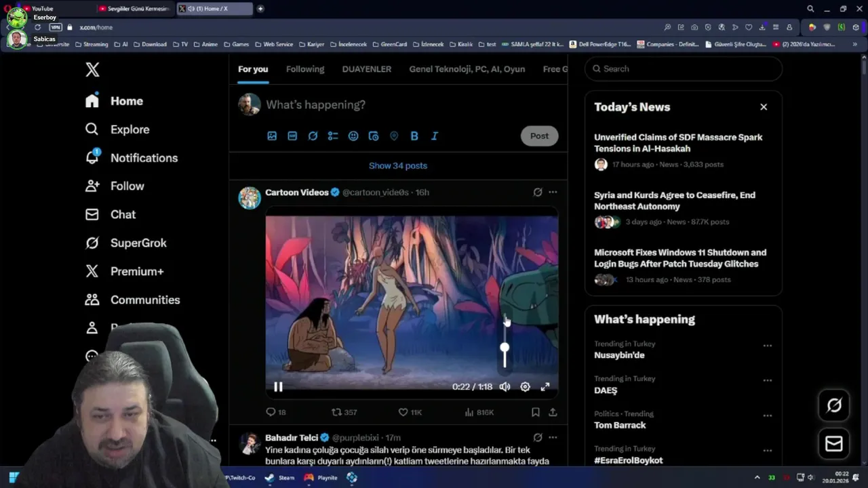Share the Cartoon Videos post
868x488 pixels.
[553, 412]
